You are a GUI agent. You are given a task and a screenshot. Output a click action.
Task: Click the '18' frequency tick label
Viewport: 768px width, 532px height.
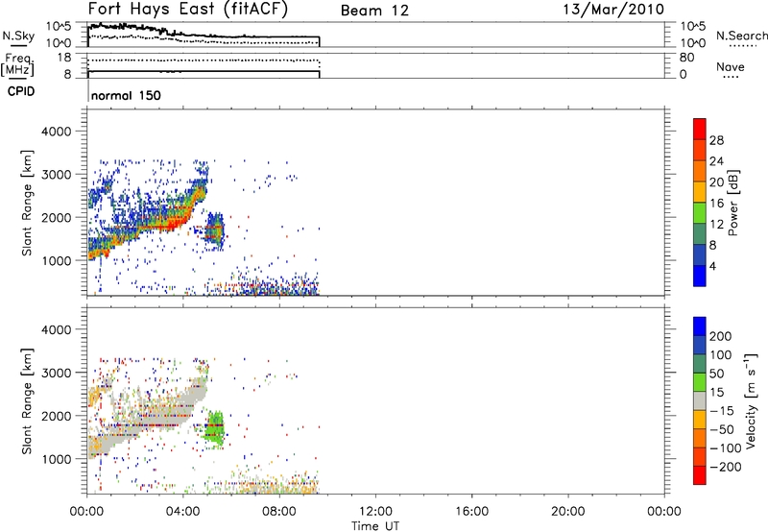coord(64,58)
